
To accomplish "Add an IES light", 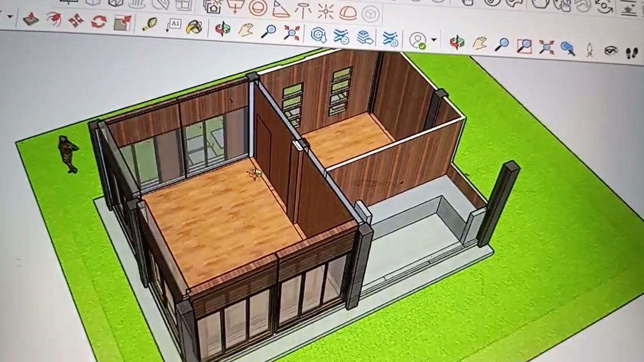I will tap(303, 10).
